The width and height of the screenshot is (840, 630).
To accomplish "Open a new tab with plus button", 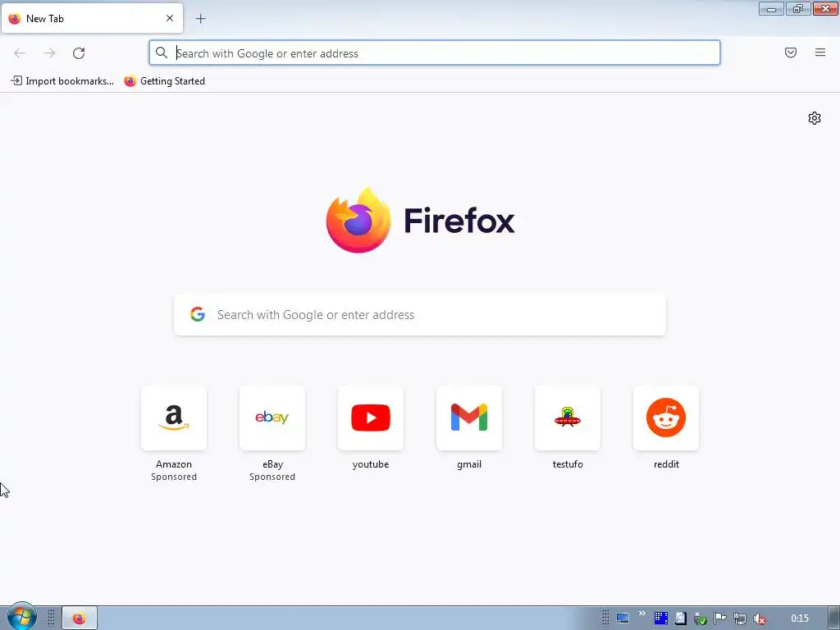I will [x=200, y=19].
